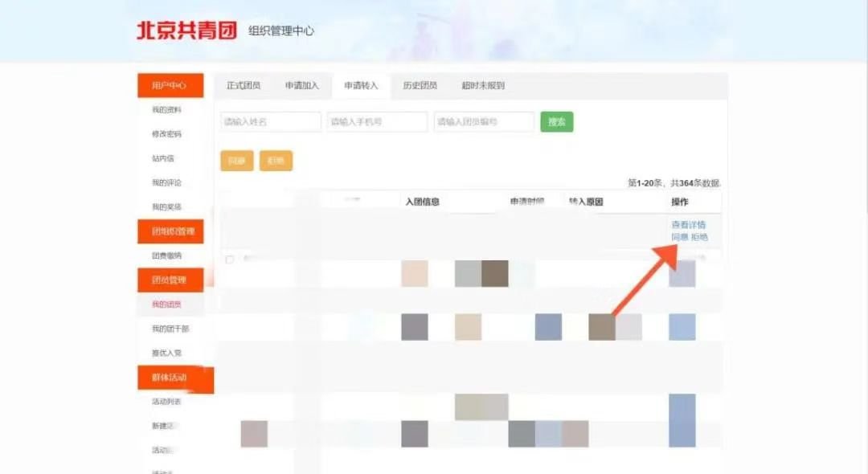
Task: Switch to the 申请转入 tab
Action: [361, 86]
